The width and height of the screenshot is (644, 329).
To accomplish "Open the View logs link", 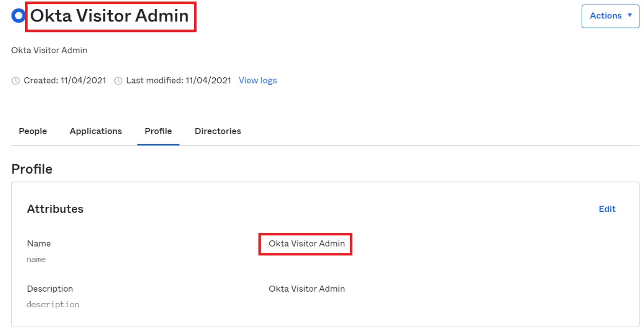I will click(258, 80).
